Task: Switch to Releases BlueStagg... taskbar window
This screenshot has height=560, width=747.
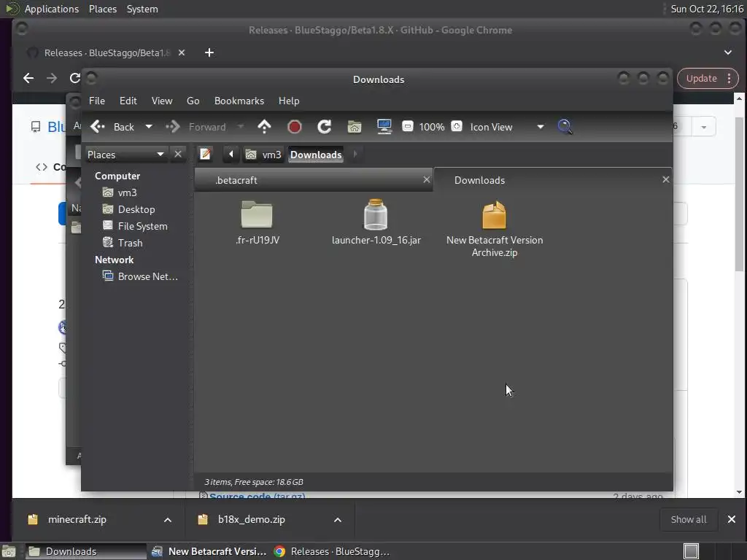Action: click(332, 551)
